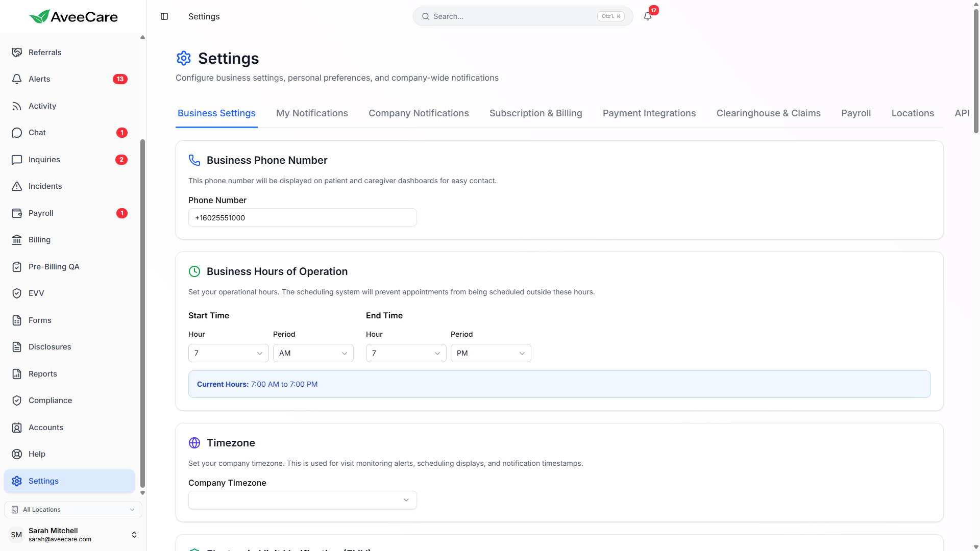Open the Chat panel
Image resolution: width=980 pixels, height=551 pixels.
[x=37, y=133]
